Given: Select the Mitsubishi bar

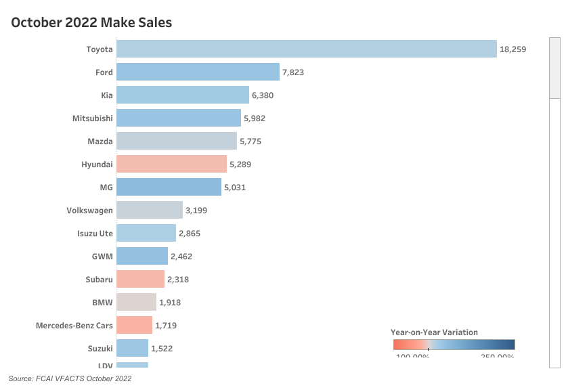Looking at the screenshot, I should click(x=179, y=118).
